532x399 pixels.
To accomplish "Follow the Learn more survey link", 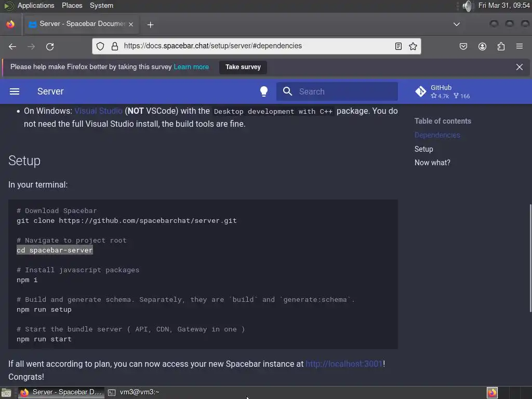I will [x=191, y=67].
